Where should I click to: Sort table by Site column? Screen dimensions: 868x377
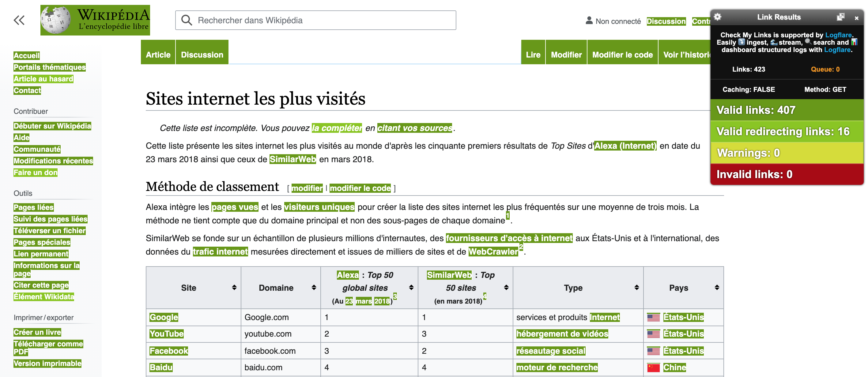[x=234, y=287]
